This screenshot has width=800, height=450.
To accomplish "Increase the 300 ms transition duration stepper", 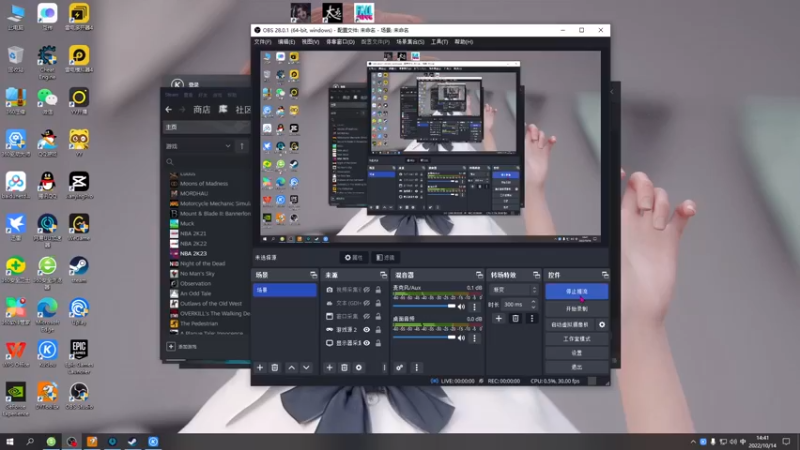I will (x=533, y=302).
